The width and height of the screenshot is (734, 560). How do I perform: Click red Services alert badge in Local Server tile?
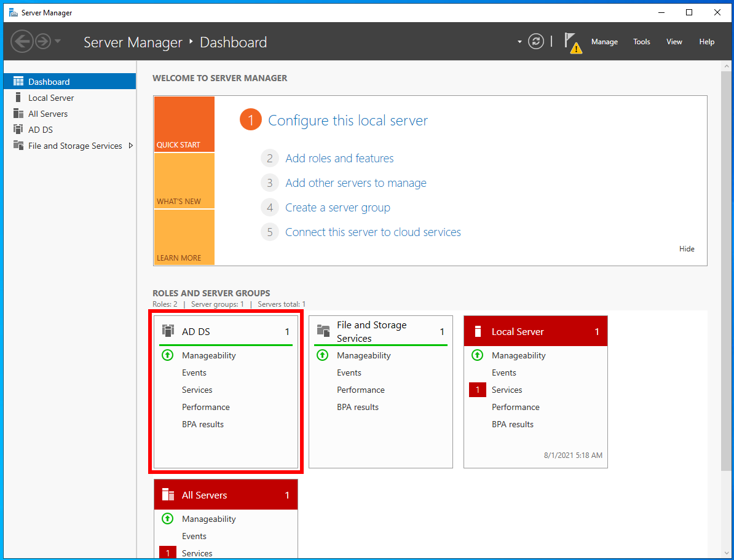point(478,390)
